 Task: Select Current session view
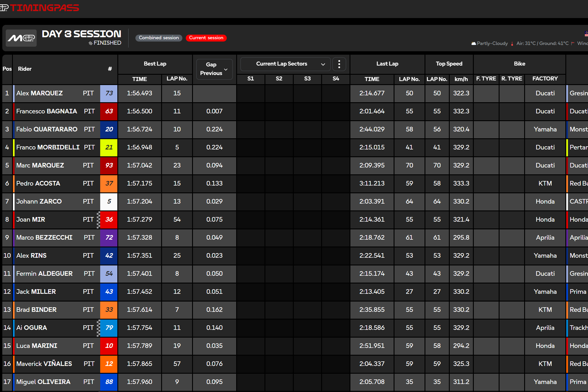click(x=206, y=38)
